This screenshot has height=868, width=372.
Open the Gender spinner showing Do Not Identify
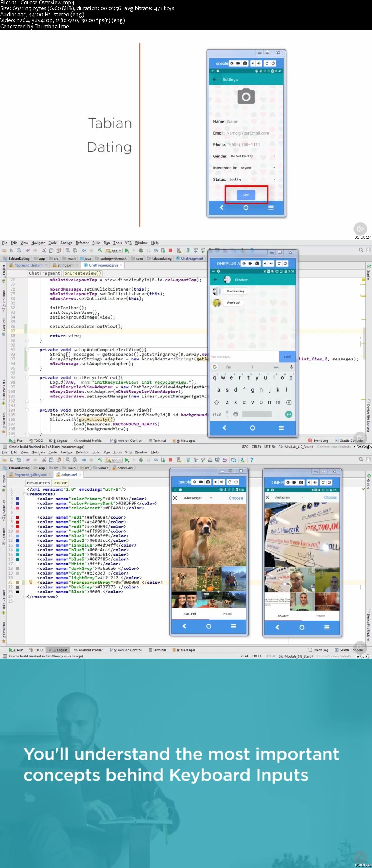253,156
